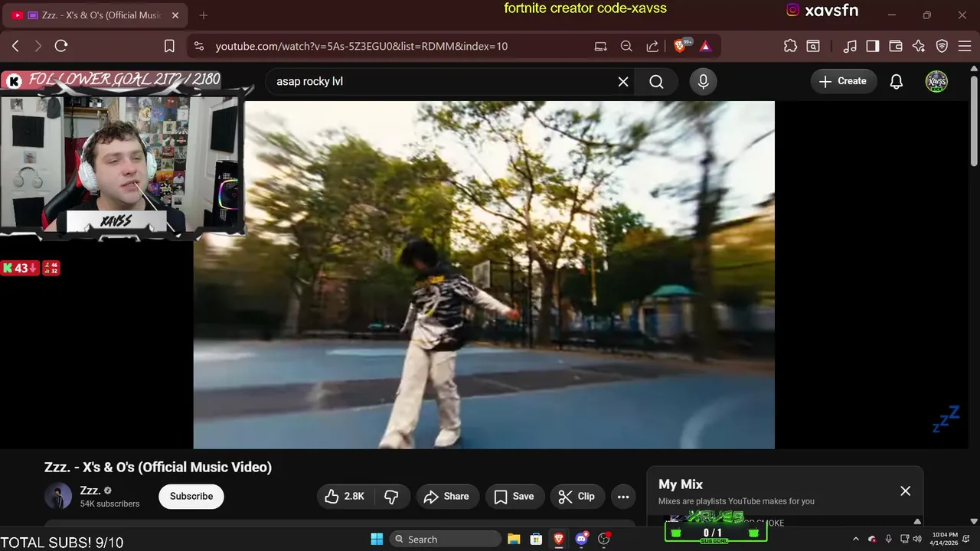Open Brave Rewards triangle icon
The image size is (980, 551).
pos(705,46)
